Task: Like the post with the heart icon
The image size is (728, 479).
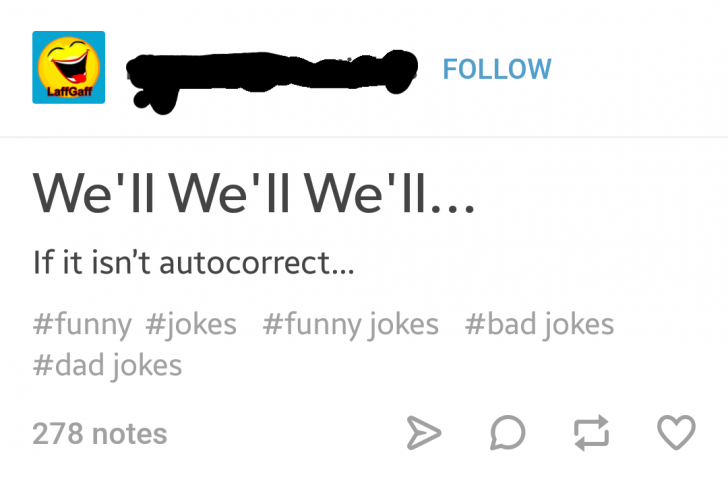Action: 676,433
